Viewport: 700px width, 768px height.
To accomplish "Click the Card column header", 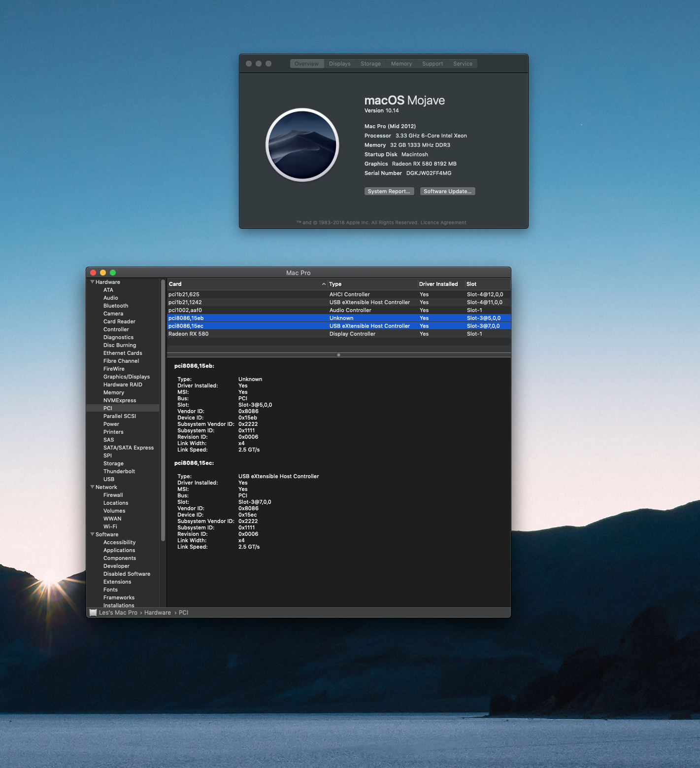I will (247, 284).
